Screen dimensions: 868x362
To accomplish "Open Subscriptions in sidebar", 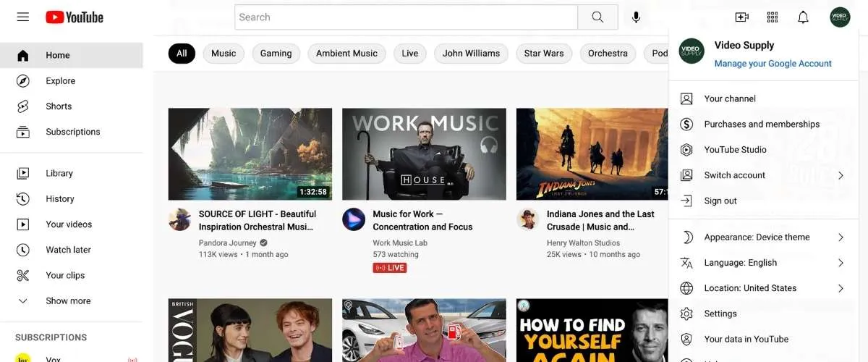I will tap(72, 132).
